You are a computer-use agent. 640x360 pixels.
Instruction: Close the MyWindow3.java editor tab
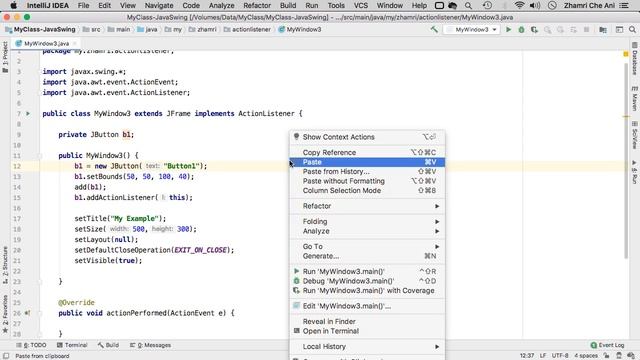75,43
